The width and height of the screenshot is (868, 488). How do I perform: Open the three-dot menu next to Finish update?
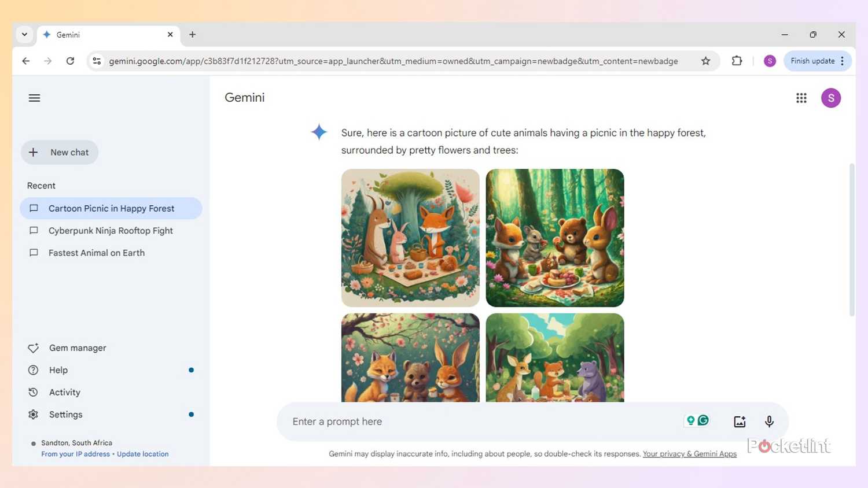tap(841, 61)
